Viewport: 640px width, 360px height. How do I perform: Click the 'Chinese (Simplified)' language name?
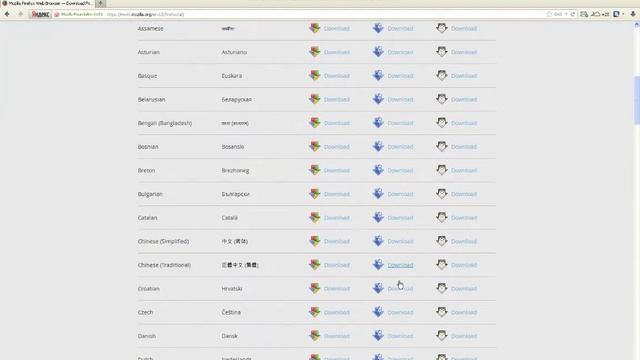pos(163,242)
